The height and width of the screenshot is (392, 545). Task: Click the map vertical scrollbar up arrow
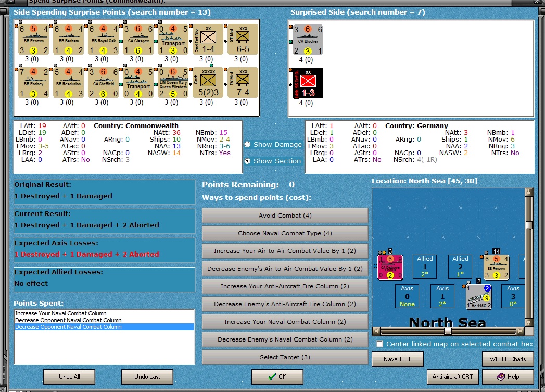(x=529, y=192)
